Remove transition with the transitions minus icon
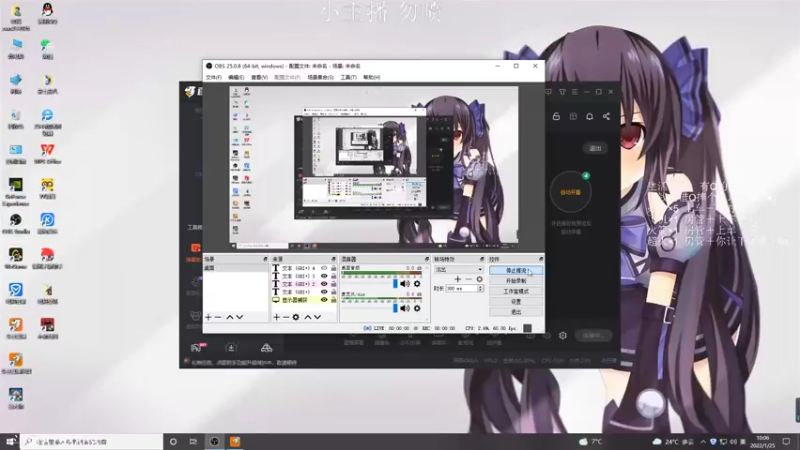Viewport: 800px width, 450px height. coord(468,279)
